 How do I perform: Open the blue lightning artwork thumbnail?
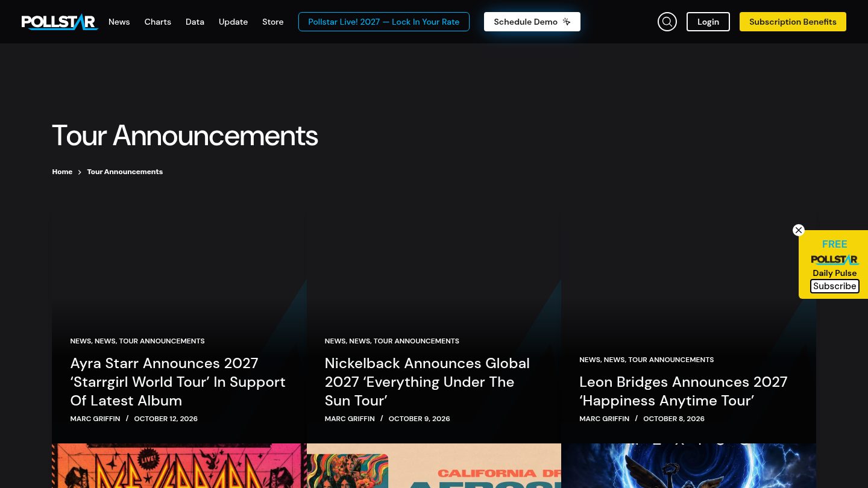(688, 466)
